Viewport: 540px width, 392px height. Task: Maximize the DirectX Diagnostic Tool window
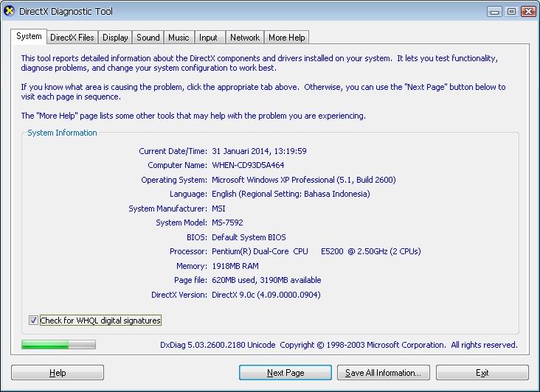[x=511, y=11]
